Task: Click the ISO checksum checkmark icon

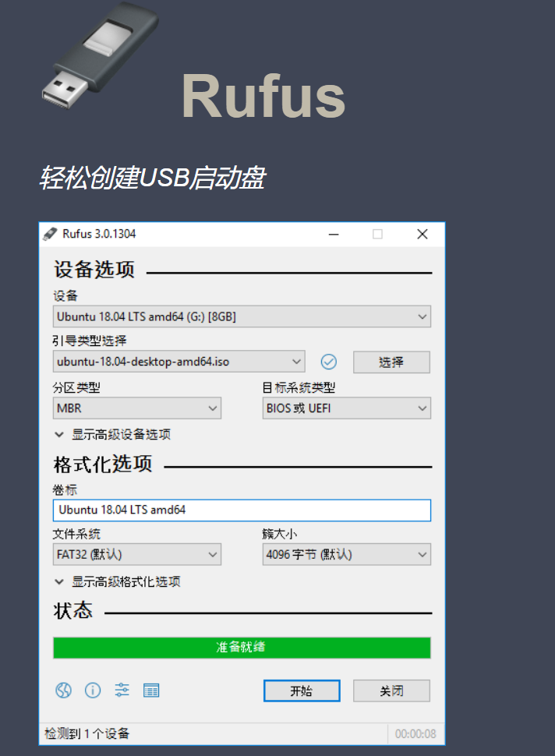Action: [x=329, y=362]
